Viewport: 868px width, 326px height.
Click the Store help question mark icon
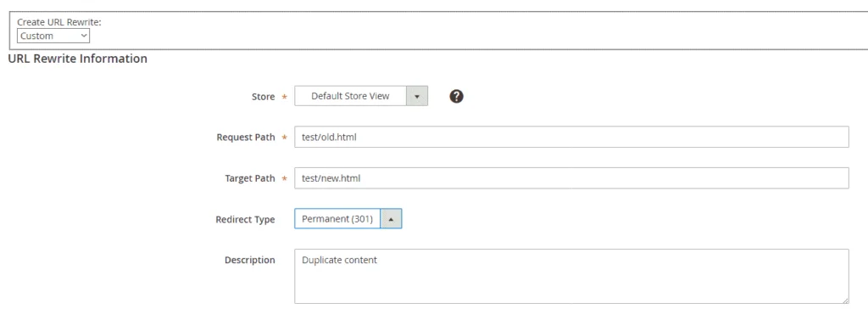(x=456, y=96)
